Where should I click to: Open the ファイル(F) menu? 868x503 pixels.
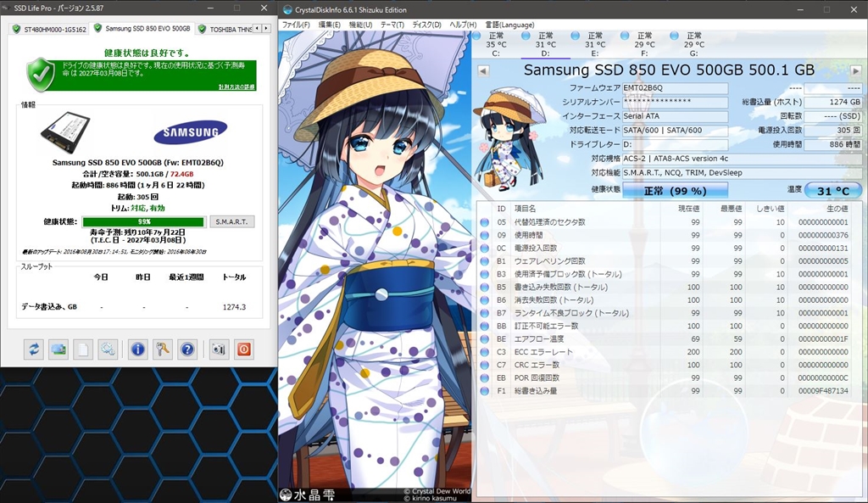point(296,25)
